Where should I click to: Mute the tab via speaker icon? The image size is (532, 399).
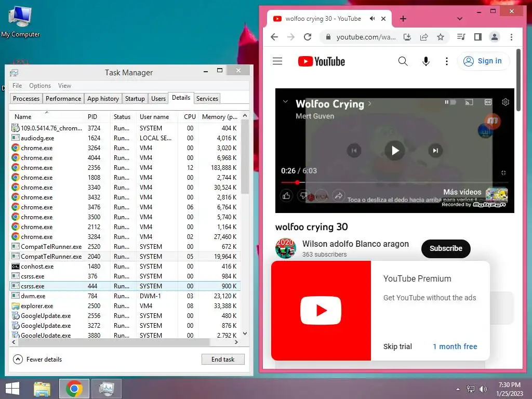click(372, 19)
